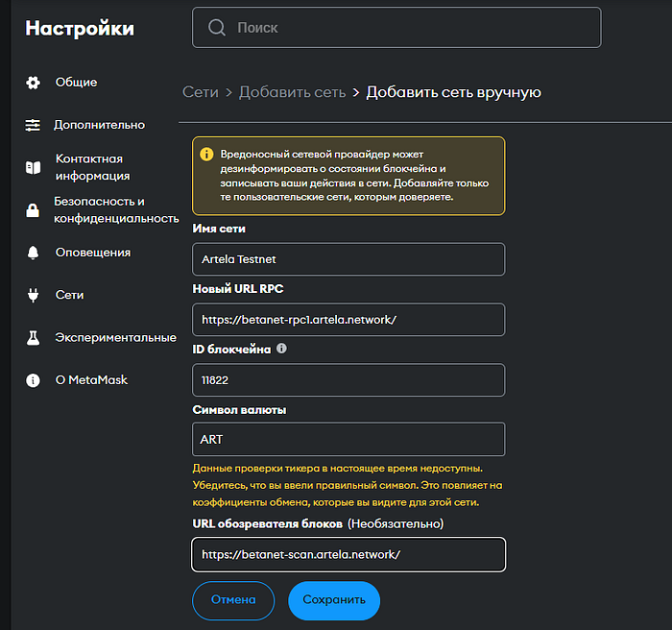
Task: Click the URL обозревателя блоков field
Action: pos(348,554)
